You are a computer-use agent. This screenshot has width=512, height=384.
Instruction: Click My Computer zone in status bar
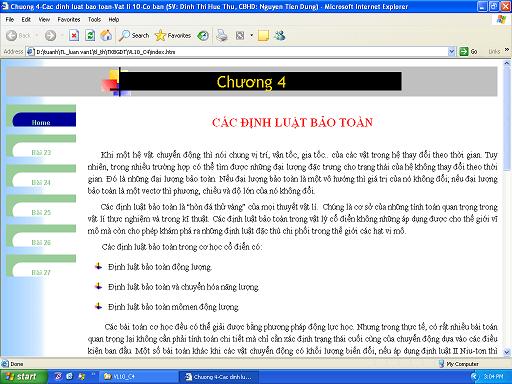(459, 364)
